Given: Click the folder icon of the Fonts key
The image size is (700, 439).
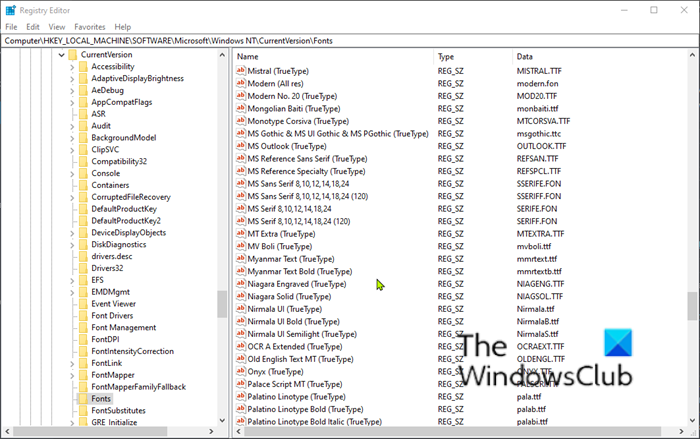Looking at the screenshot, I should (x=83, y=398).
